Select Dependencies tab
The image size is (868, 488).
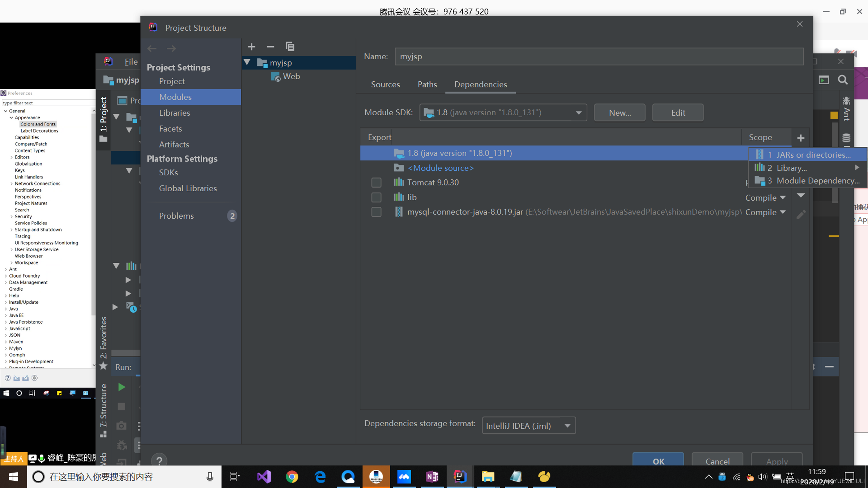[x=481, y=84]
